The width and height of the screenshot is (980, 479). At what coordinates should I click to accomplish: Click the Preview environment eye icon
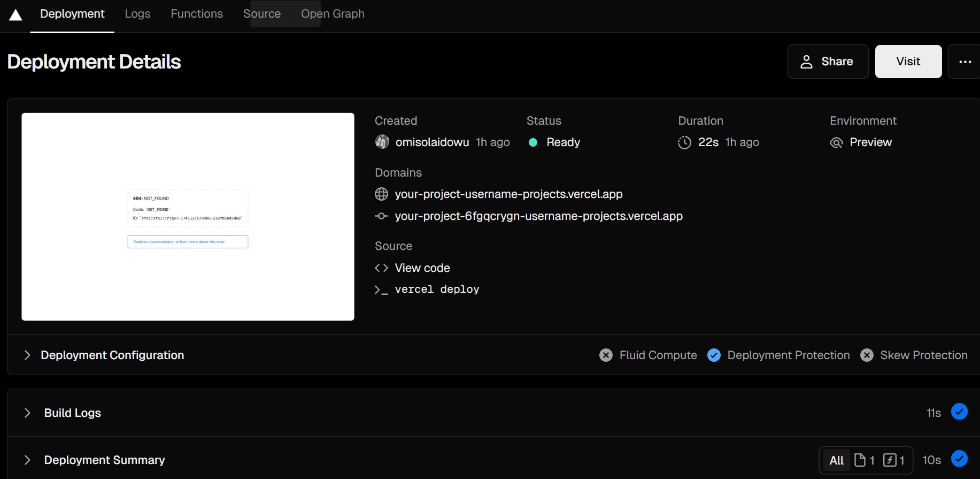[x=836, y=142]
